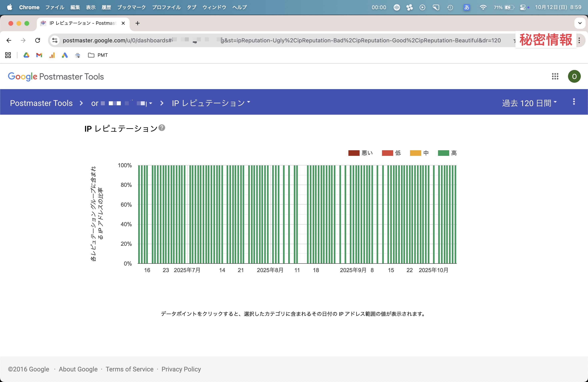Click the Google apps grid icon
Viewport: 588px width, 382px height.
point(555,77)
